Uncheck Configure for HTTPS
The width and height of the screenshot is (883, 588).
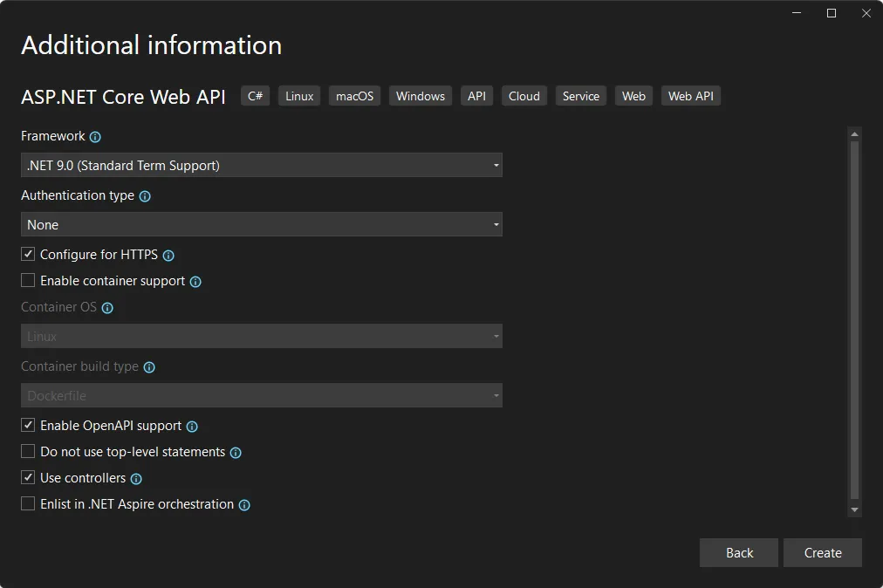[27, 254]
